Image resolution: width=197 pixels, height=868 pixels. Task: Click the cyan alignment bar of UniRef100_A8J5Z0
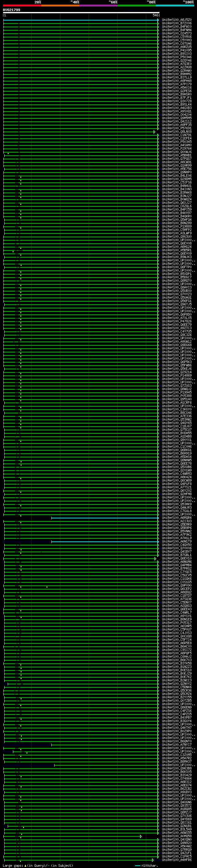click(81, 20)
